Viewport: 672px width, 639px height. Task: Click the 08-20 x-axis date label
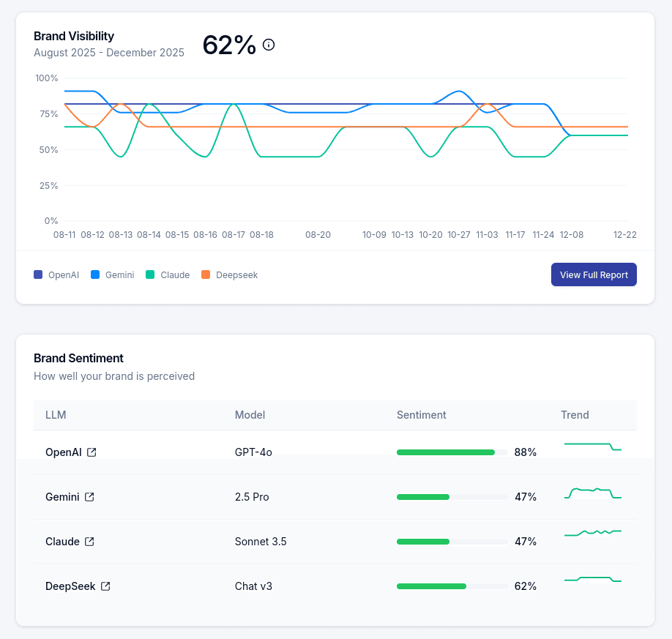(x=318, y=235)
